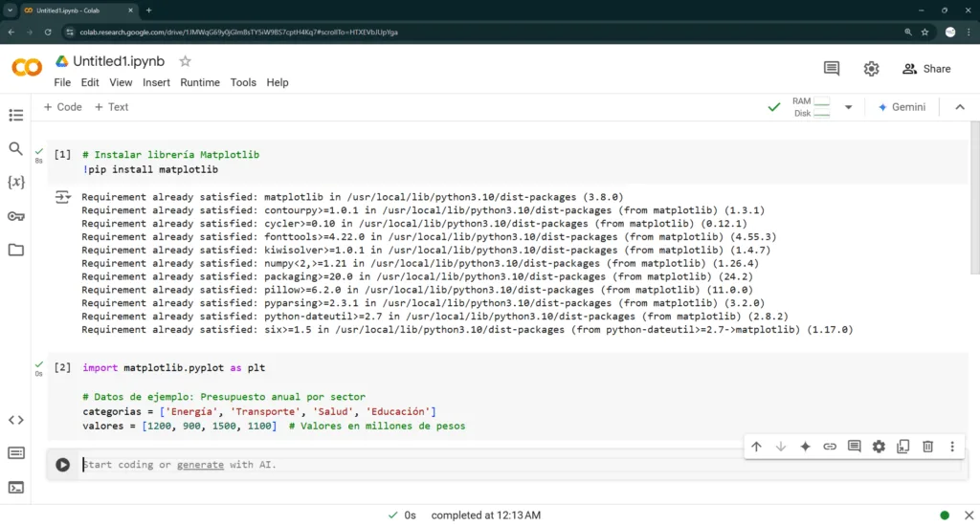Open the Insert menu
Viewport: 980px width, 526px height.
(156, 82)
